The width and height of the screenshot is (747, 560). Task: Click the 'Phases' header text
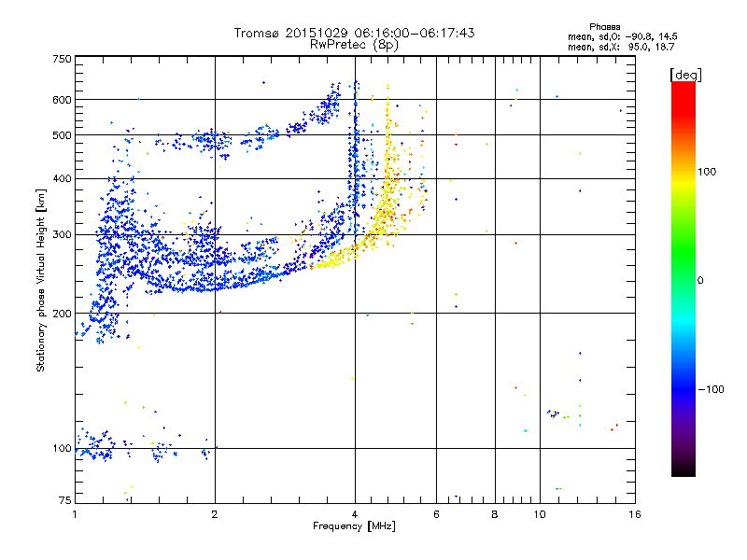tap(604, 27)
